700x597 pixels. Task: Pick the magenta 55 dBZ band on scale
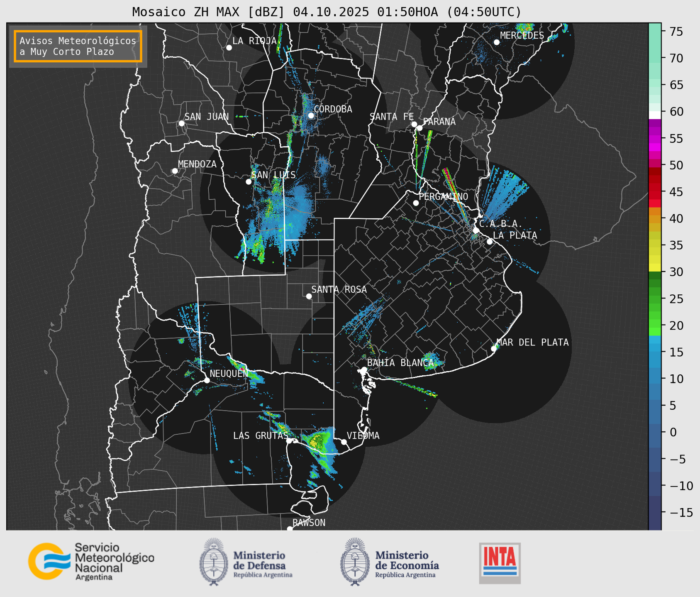654,139
